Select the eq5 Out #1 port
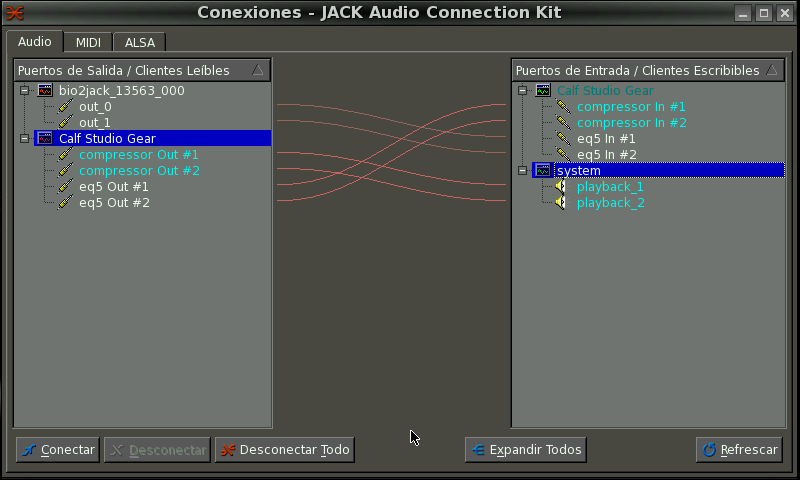800x480 pixels. 114,187
